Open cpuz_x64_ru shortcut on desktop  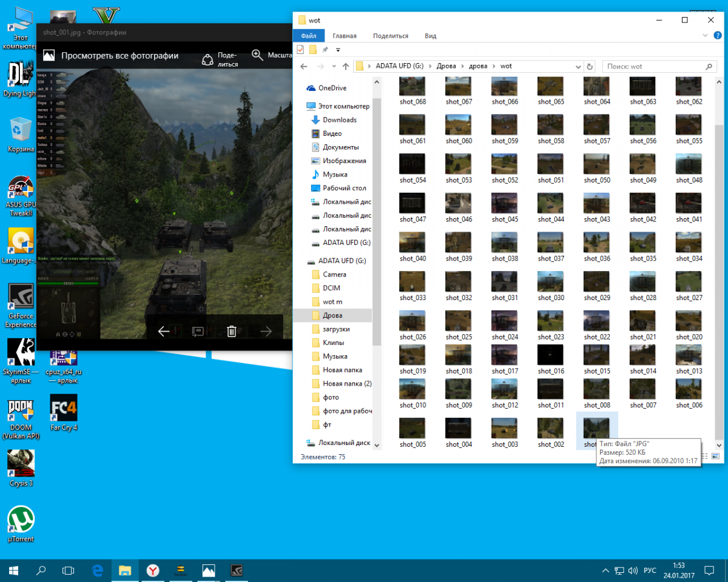click(x=64, y=366)
